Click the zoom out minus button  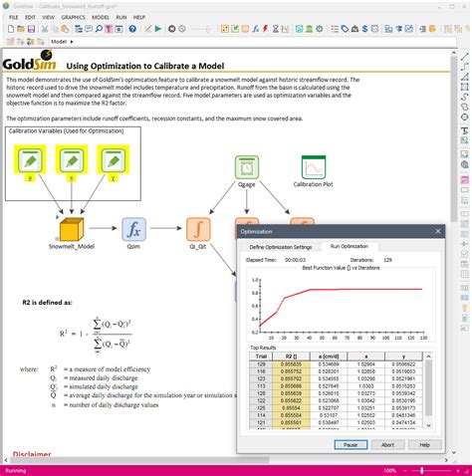pyautogui.click(x=405, y=471)
